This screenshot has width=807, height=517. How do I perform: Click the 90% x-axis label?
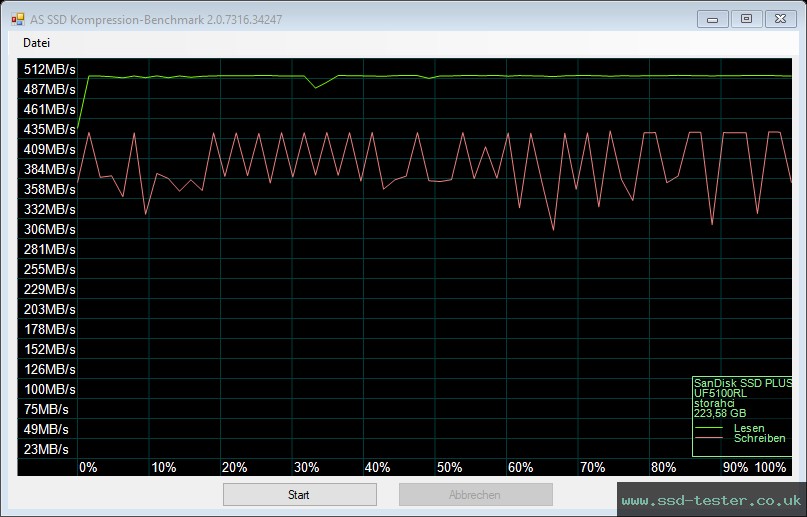(x=735, y=468)
